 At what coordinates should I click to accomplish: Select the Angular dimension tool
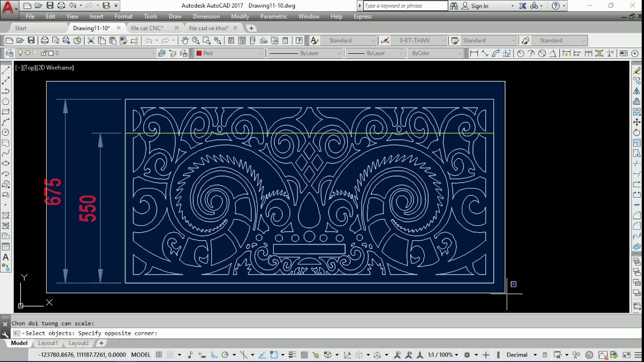(x=553, y=53)
